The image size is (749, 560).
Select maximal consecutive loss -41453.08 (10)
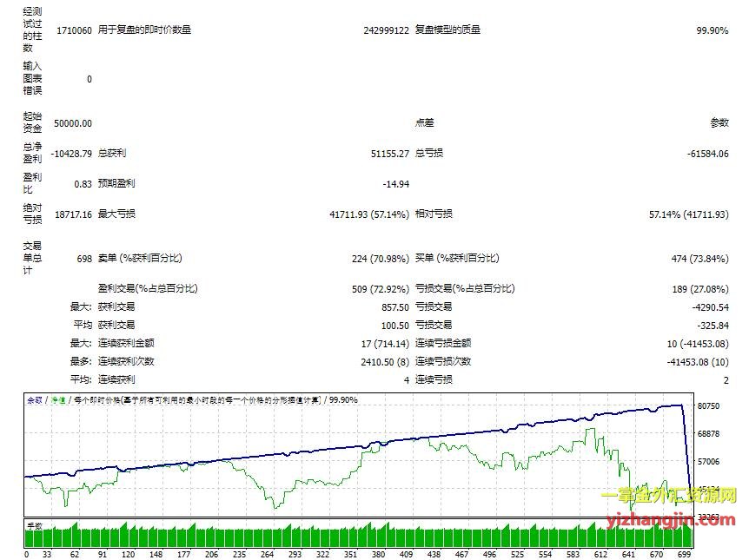[x=698, y=362]
